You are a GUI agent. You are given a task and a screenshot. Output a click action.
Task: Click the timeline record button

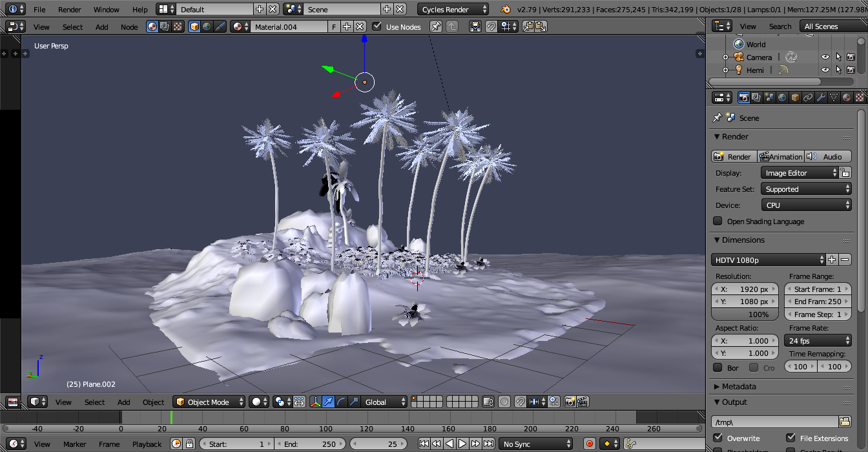click(589, 444)
